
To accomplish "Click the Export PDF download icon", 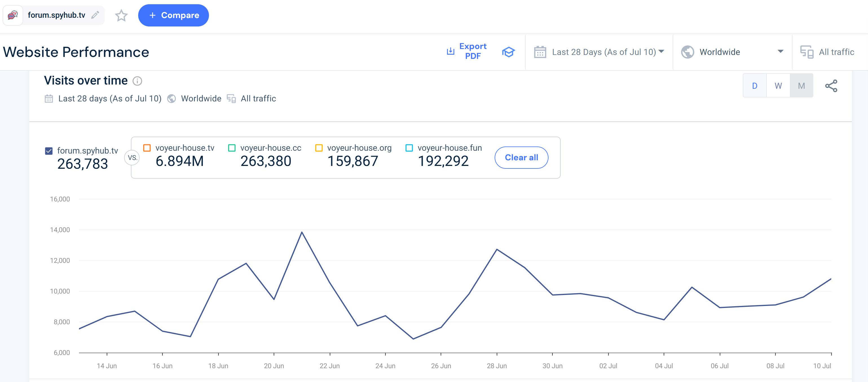I will coord(451,51).
